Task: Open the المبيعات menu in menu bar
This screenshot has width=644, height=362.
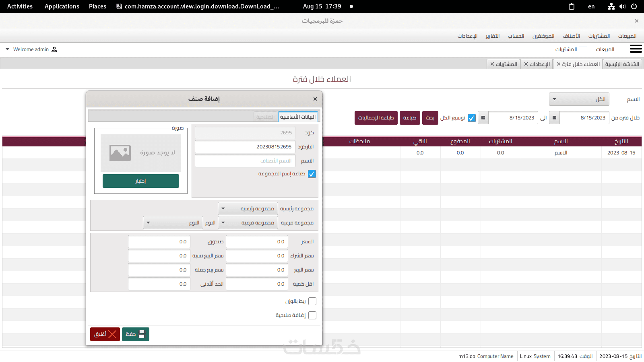Action: (x=627, y=36)
